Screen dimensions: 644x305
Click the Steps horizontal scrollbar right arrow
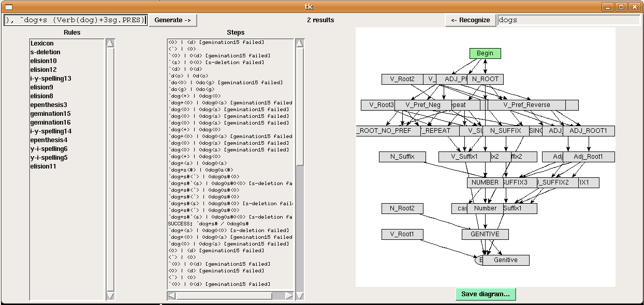tap(289, 296)
